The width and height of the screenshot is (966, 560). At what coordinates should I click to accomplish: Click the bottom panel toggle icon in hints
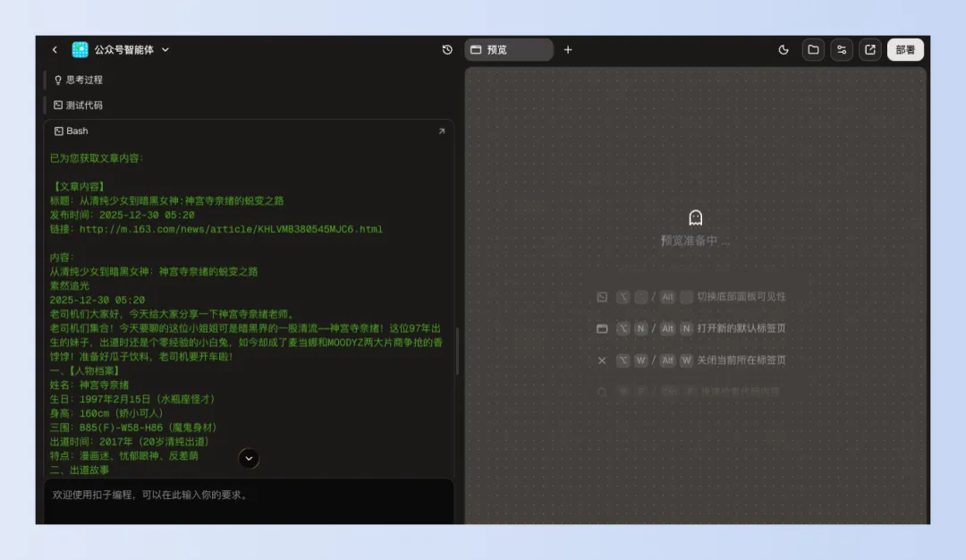point(602,297)
